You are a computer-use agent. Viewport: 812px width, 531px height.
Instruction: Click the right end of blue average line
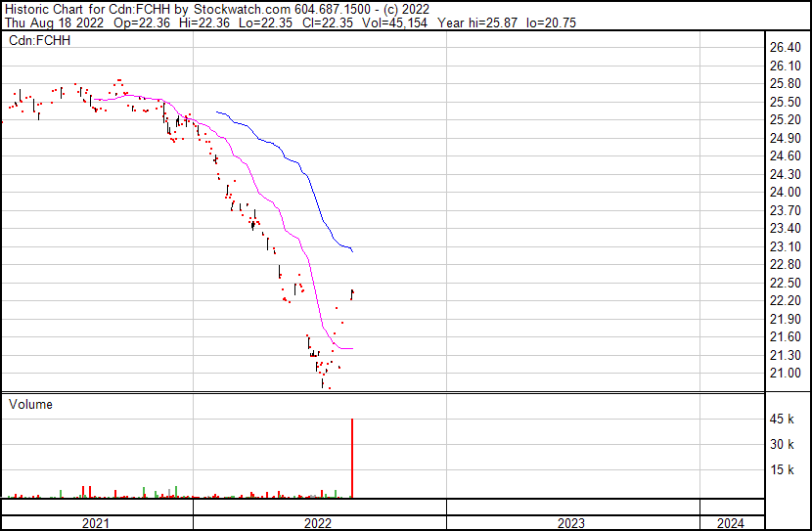coord(352,252)
